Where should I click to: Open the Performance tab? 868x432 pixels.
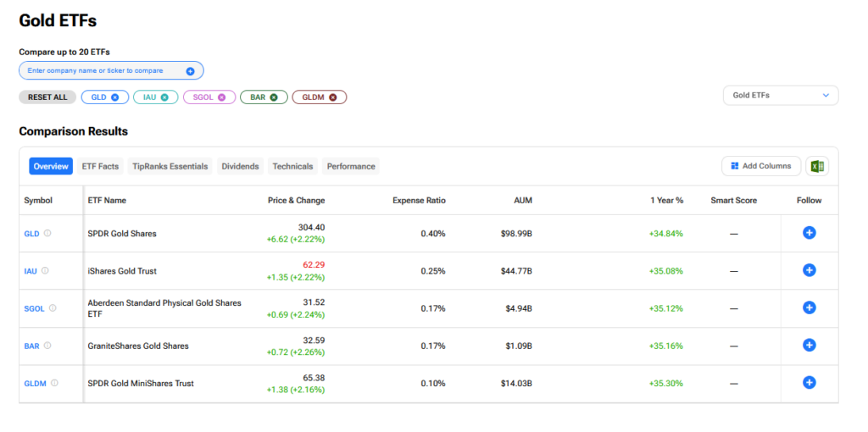351,166
